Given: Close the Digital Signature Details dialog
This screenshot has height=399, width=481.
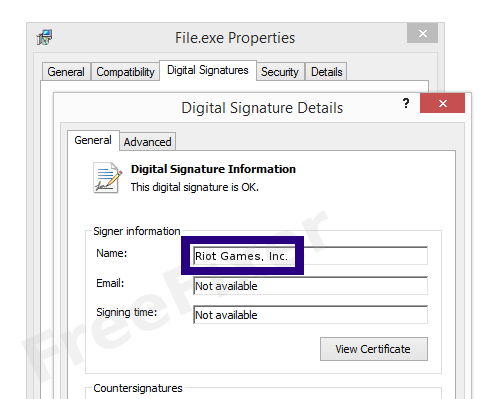Looking at the screenshot, I should click(442, 103).
